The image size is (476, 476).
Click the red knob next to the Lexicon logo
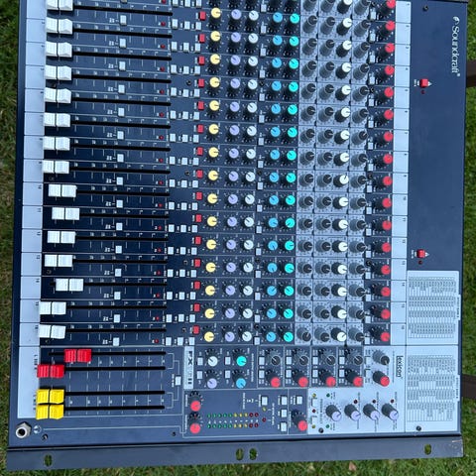pyautogui.click(x=384, y=380)
